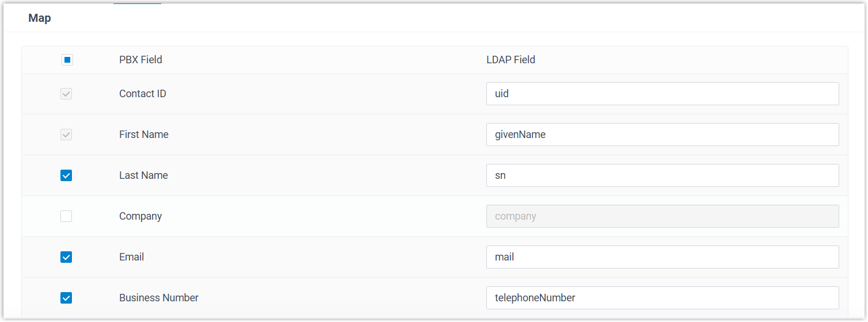Click the greyed-out company input field
Image resolution: width=868 pixels, height=322 pixels.
click(x=662, y=216)
